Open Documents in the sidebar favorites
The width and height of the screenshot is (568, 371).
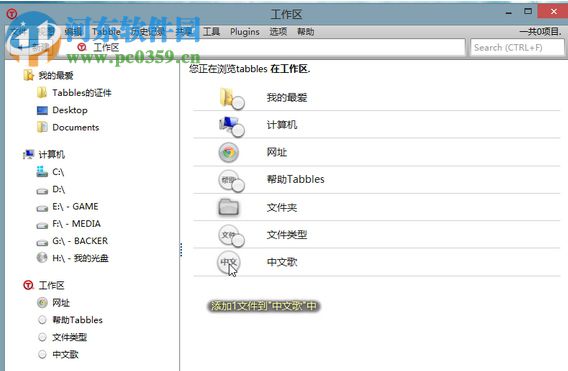pos(68,127)
